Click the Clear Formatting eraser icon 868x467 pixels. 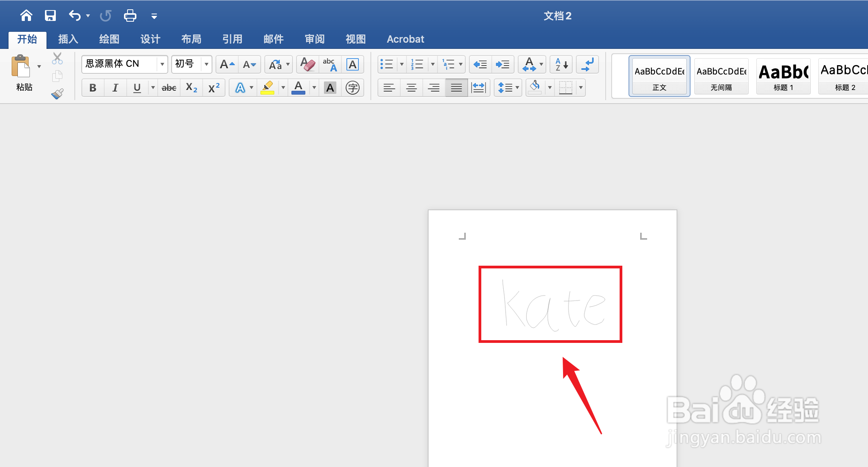(308, 64)
